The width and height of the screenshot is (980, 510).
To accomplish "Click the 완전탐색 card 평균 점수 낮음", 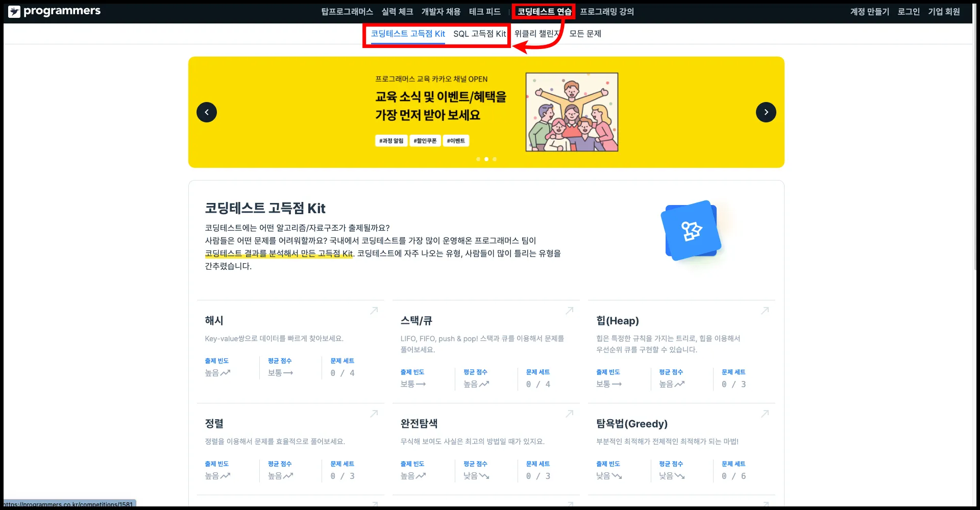I will 476,471.
